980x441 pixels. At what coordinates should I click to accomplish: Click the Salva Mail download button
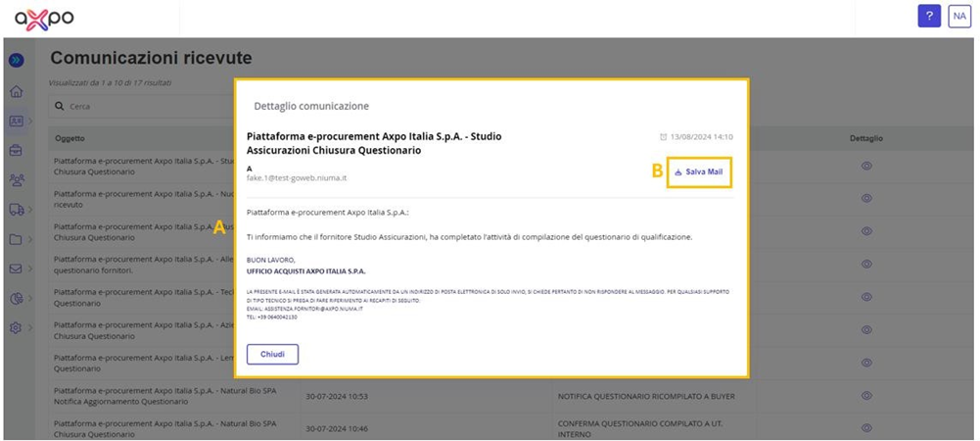point(699,172)
